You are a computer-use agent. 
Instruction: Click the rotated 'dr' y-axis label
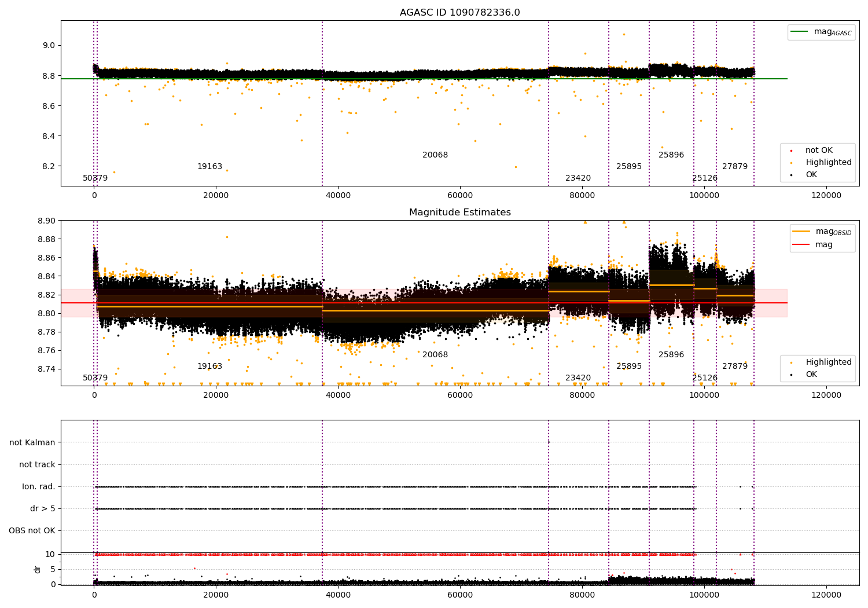[38, 569]
